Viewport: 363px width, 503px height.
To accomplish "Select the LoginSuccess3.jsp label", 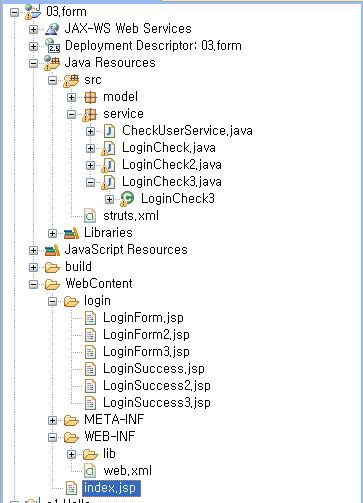I will click(x=157, y=403).
